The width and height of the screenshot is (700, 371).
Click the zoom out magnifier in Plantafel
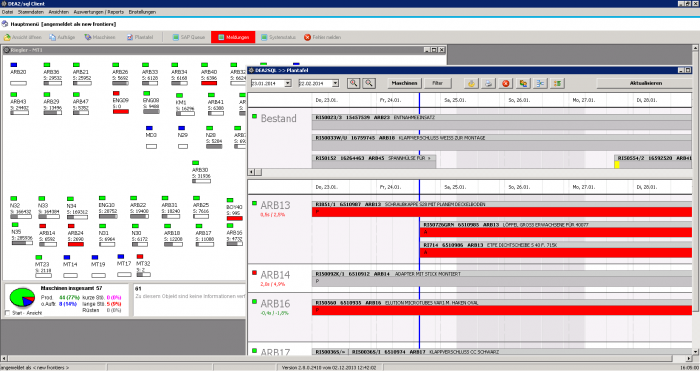coord(369,83)
